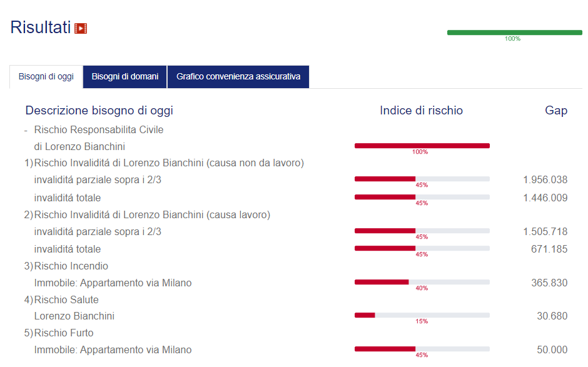Click the Descrizione bisogno di oggi header

99,111
